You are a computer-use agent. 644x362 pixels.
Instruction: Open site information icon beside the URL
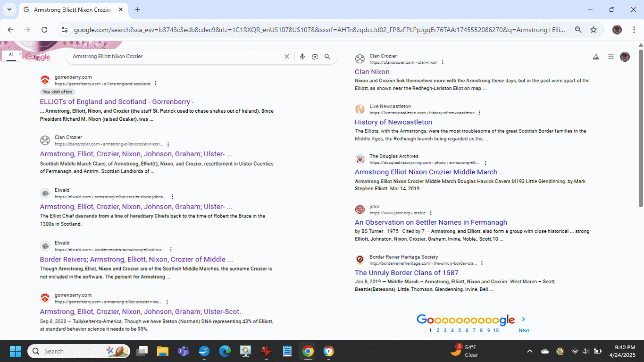[65, 30]
